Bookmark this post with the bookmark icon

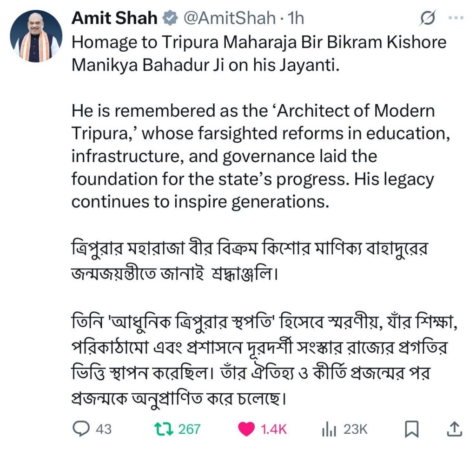412,429
